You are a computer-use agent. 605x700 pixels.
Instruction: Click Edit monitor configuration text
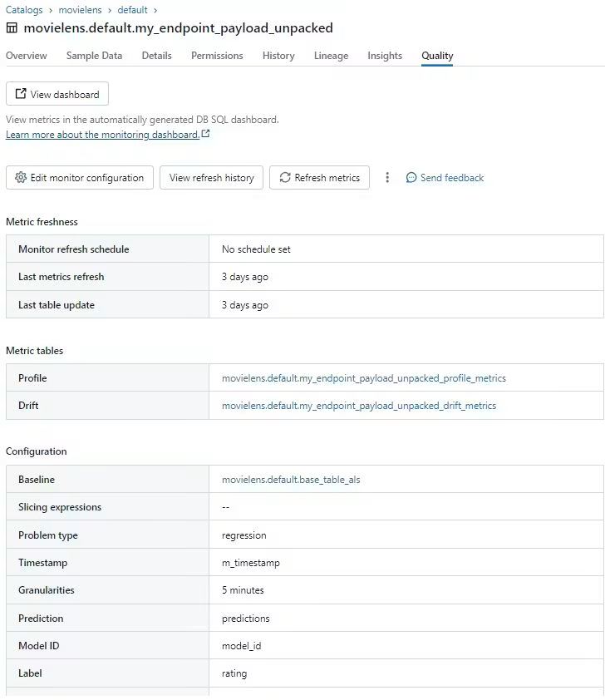coord(87,178)
